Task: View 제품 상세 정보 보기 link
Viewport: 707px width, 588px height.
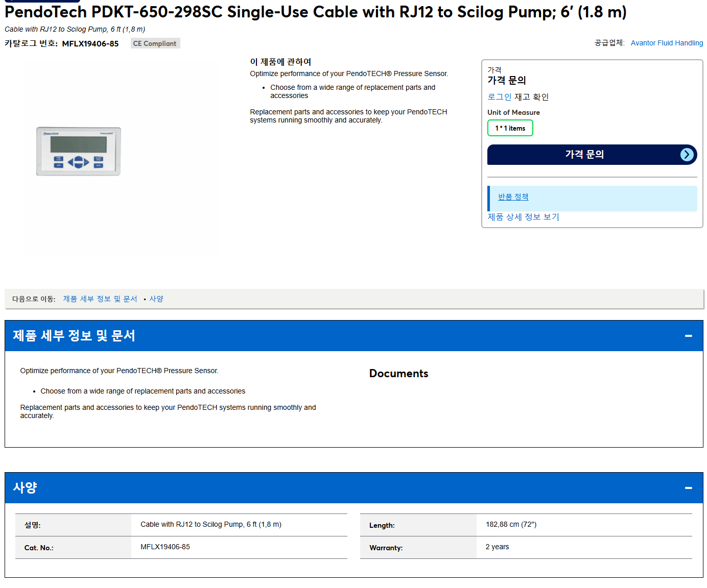Action: point(523,217)
